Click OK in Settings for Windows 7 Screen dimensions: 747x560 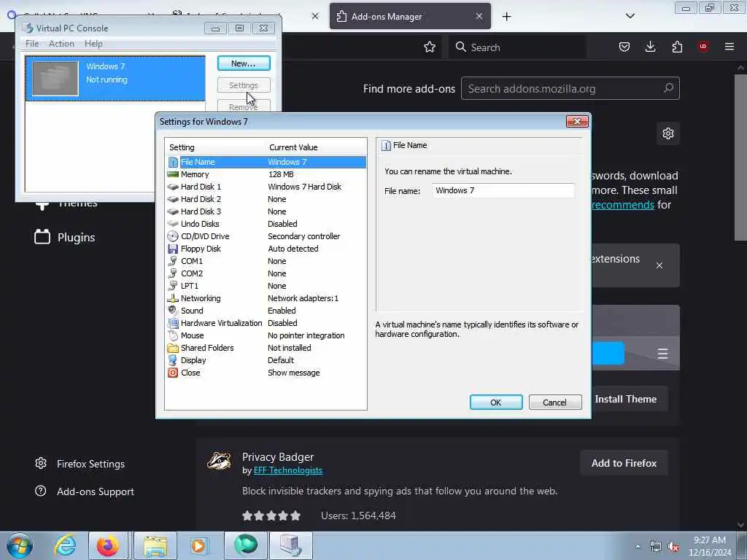pyautogui.click(x=496, y=402)
